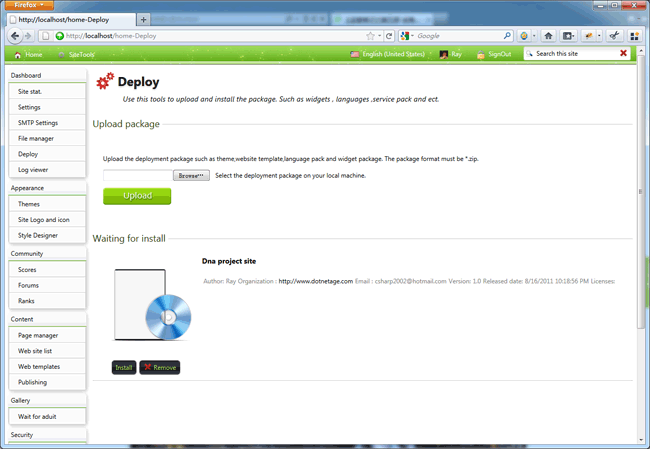Click the green site identity icon in address bar

coord(60,36)
